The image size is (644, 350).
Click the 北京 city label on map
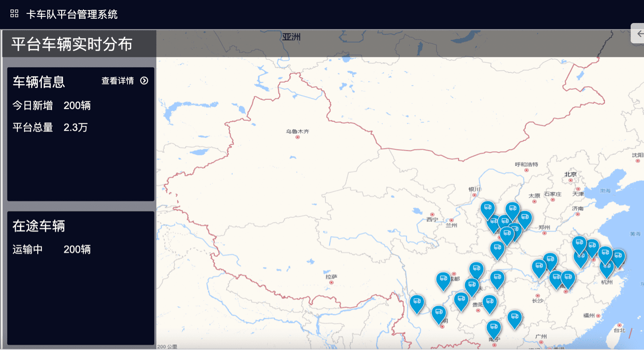[570, 174]
